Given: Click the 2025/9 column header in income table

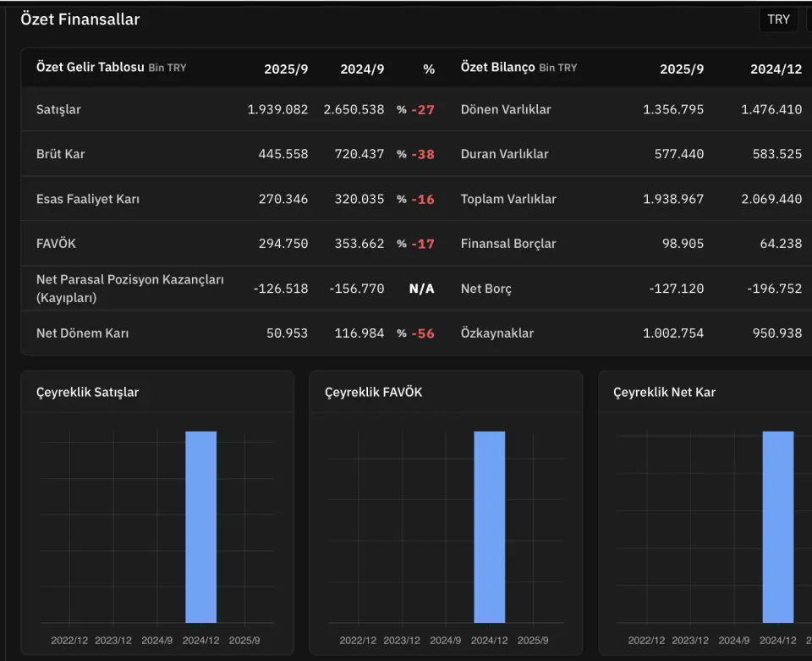Looking at the screenshot, I should tap(286, 69).
